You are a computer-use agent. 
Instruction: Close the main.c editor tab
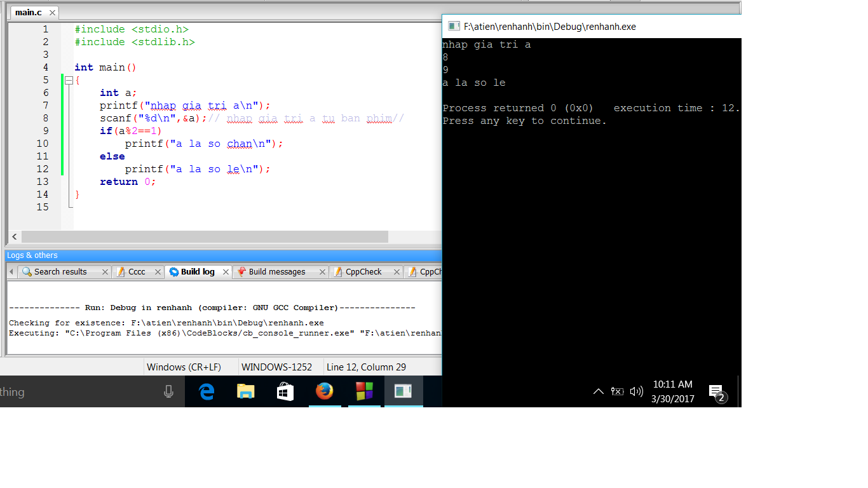pyautogui.click(x=52, y=13)
